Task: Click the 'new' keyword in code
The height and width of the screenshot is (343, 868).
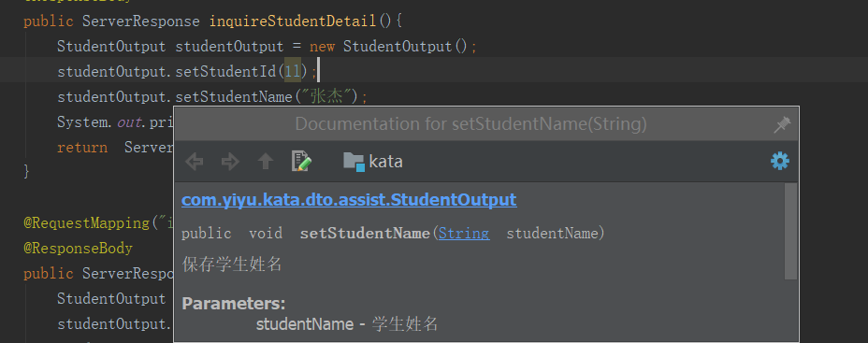Action: point(322,47)
